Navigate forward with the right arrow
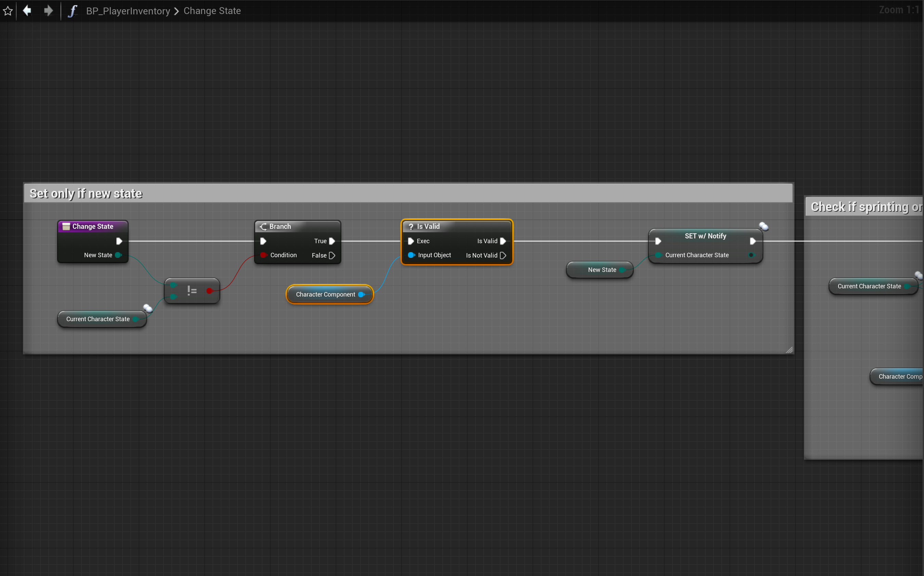The image size is (924, 576). (x=48, y=11)
